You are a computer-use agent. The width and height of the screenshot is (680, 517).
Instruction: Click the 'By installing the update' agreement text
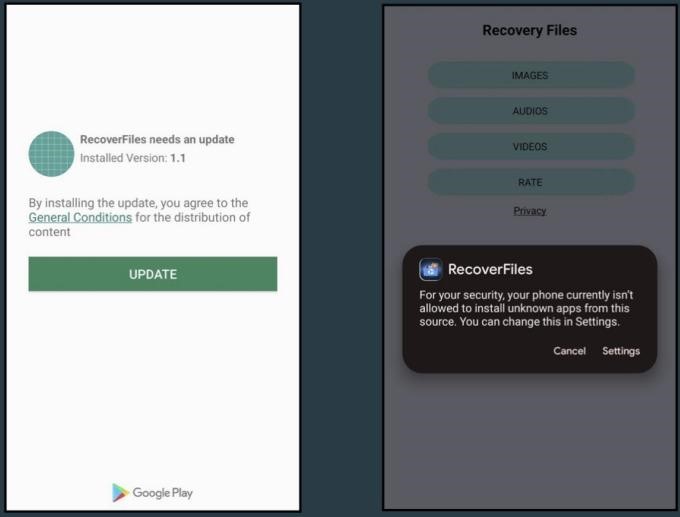(140, 203)
